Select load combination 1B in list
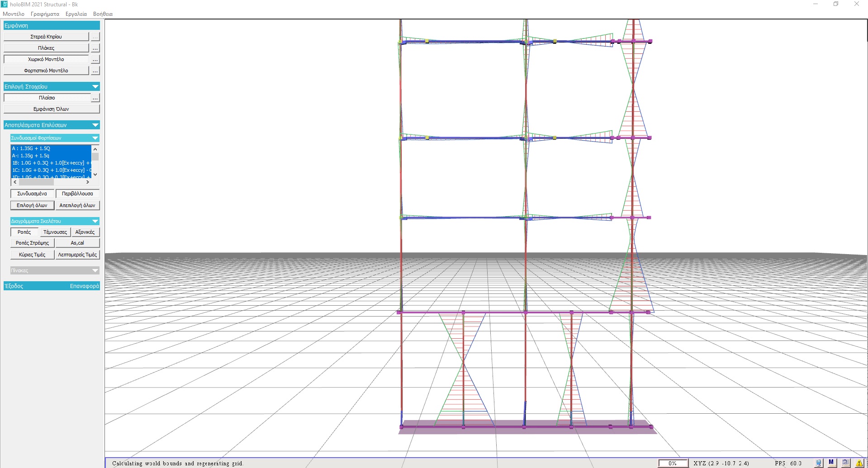 [51, 163]
